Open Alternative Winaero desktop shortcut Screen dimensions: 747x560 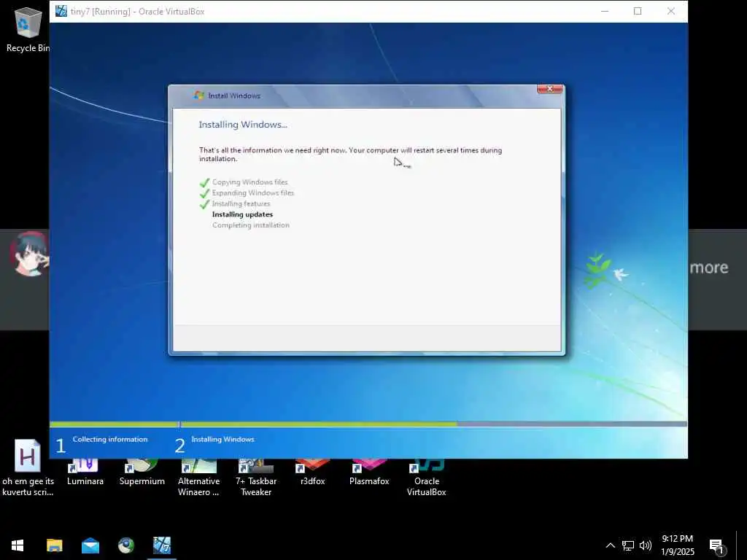tap(198, 478)
